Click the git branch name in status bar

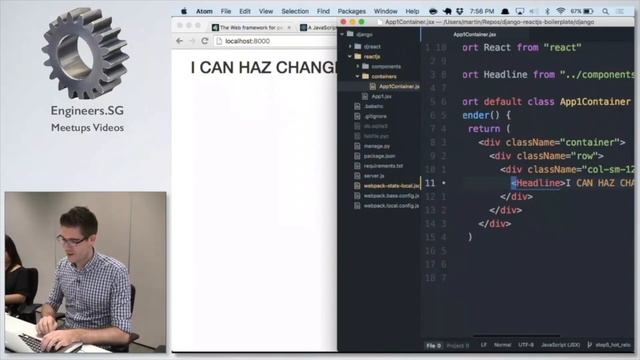(x=613, y=345)
